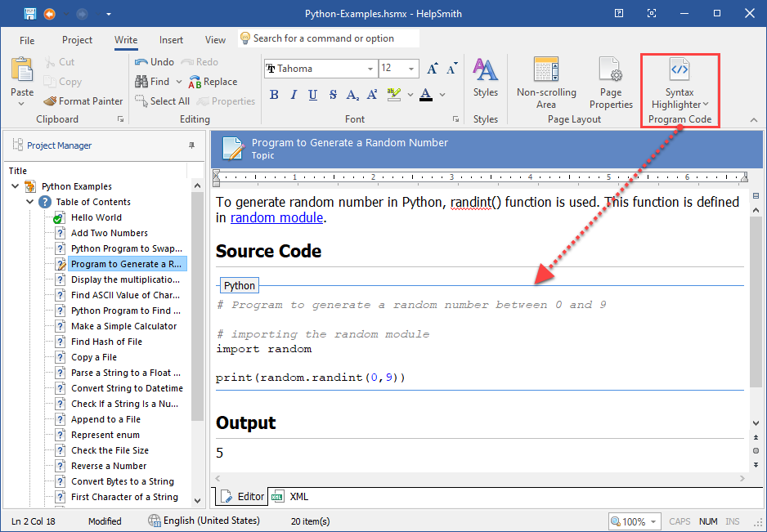
Task: Toggle Subscript formatting
Action: point(352,94)
